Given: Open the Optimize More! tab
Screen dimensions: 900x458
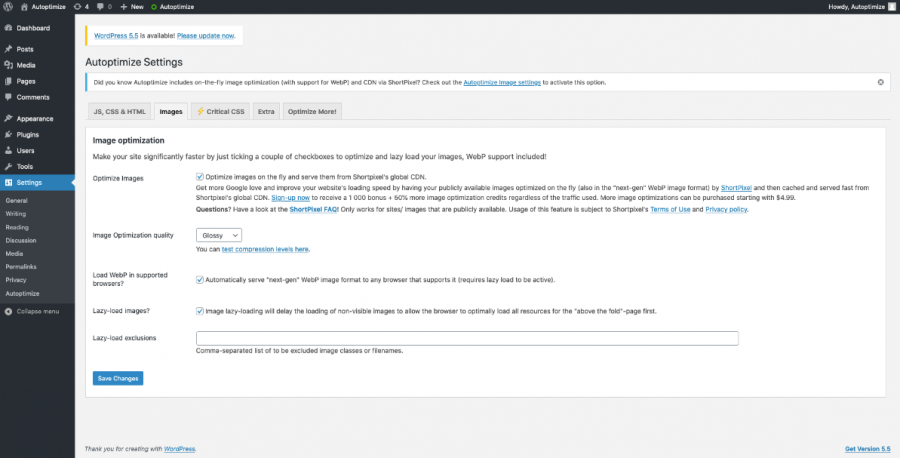Looking at the screenshot, I should click(x=312, y=111).
